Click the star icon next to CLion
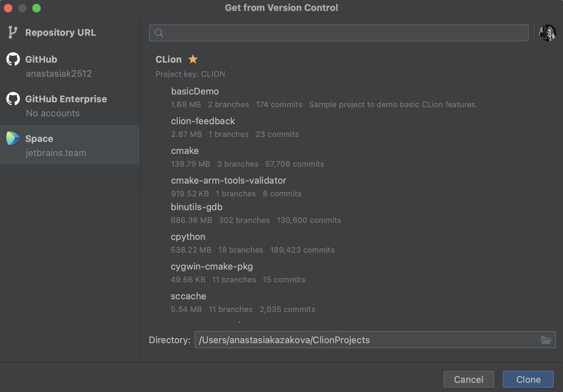This screenshot has width=563, height=392. click(x=193, y=59)
